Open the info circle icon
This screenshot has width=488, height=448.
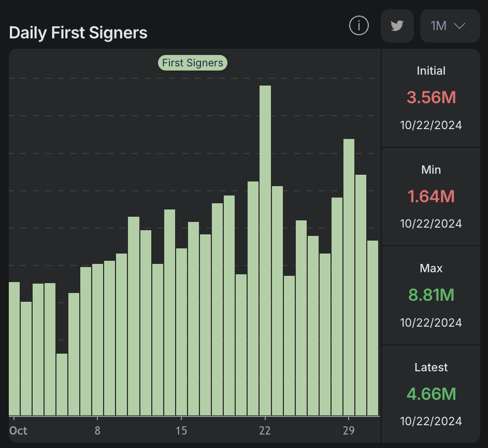(x=359, y=25)
